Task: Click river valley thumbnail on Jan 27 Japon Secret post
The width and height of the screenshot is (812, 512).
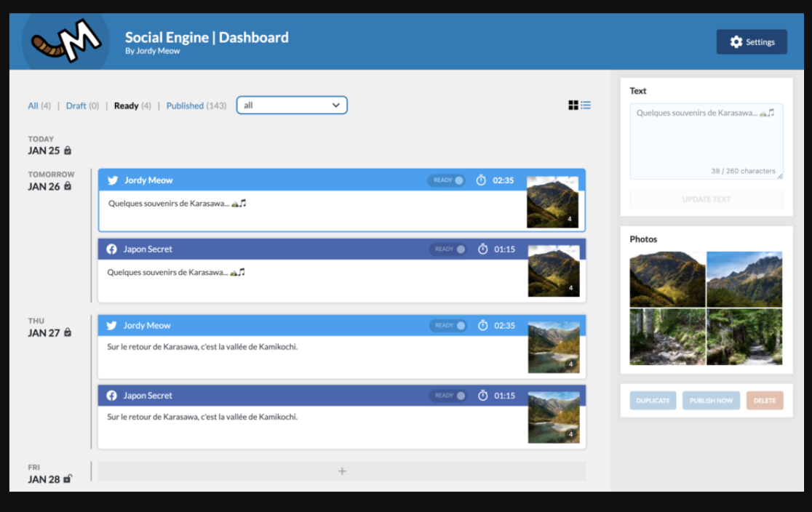Action: click(x=554, y=417)
